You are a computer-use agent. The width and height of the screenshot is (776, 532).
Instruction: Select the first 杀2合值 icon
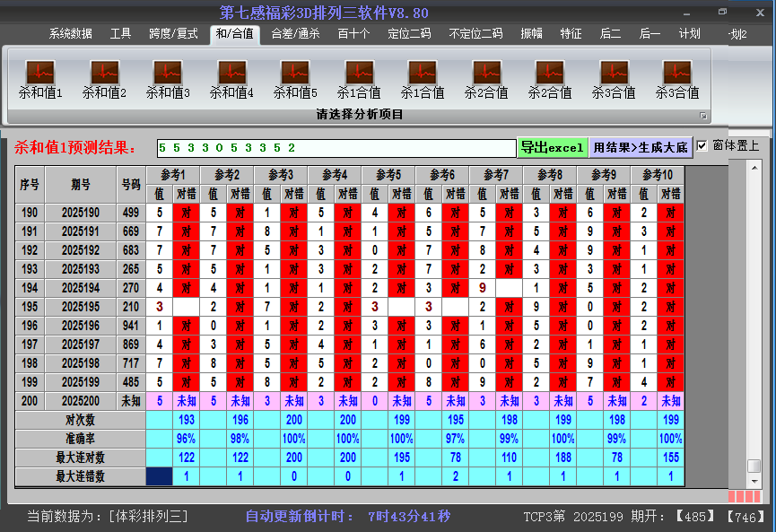(486, 79)
